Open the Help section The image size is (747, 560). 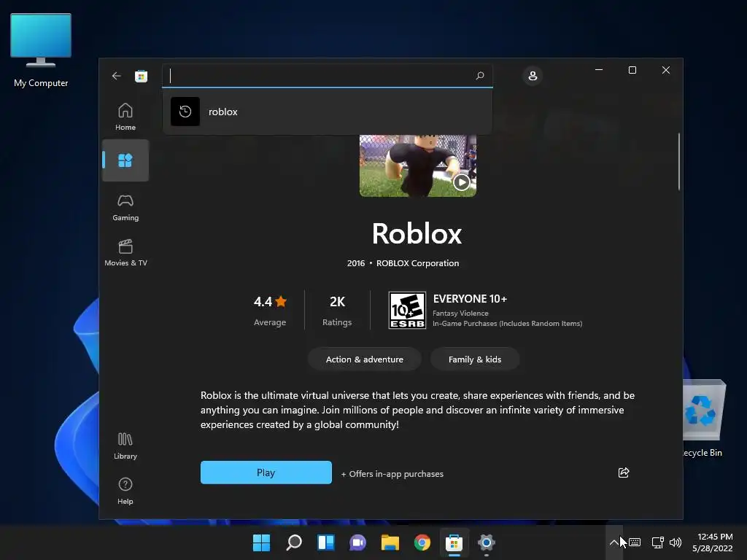[125, 491]
